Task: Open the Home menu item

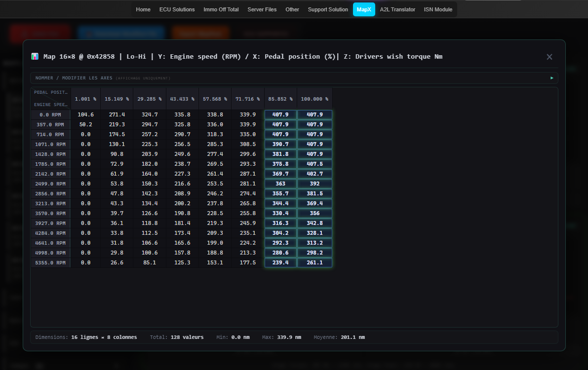Action: tap(143, 9)
